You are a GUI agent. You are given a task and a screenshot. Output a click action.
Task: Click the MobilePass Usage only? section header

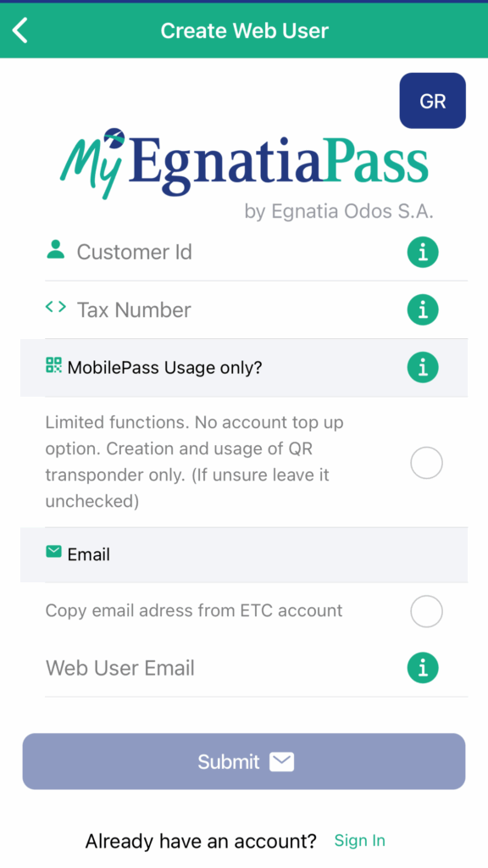coord(244,368)
